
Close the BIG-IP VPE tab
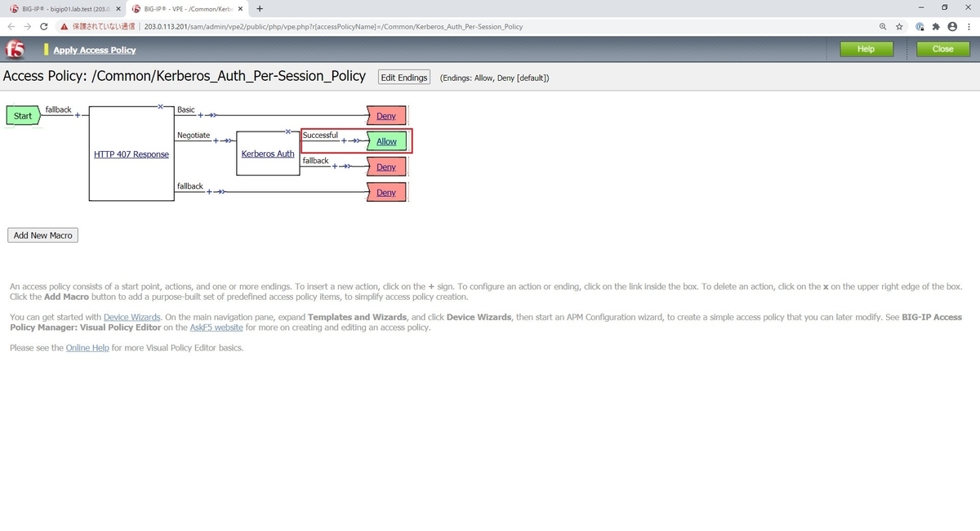point(239,8)
